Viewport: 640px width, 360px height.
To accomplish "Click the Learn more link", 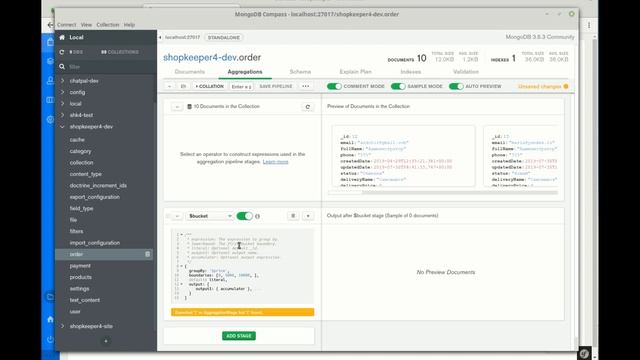I will (276, 162).
